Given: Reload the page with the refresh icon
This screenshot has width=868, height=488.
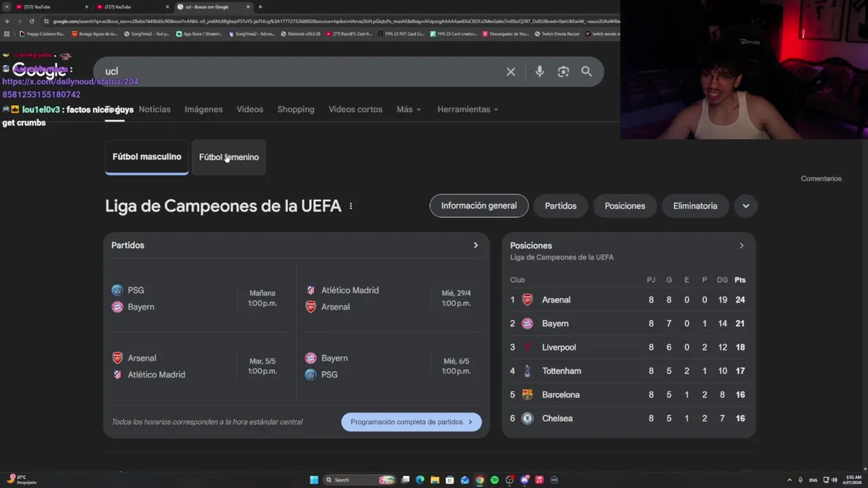Looking at the screenshot, I should tap(31, 21).
